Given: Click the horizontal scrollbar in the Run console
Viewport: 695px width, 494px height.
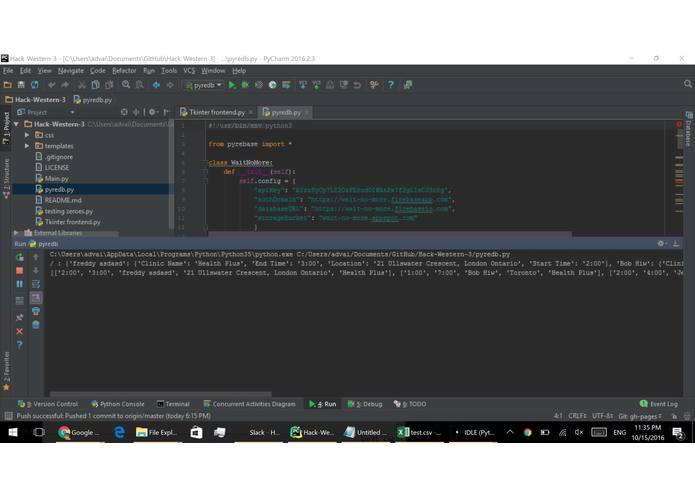Looking at the screenshot, I should (160, 393).
